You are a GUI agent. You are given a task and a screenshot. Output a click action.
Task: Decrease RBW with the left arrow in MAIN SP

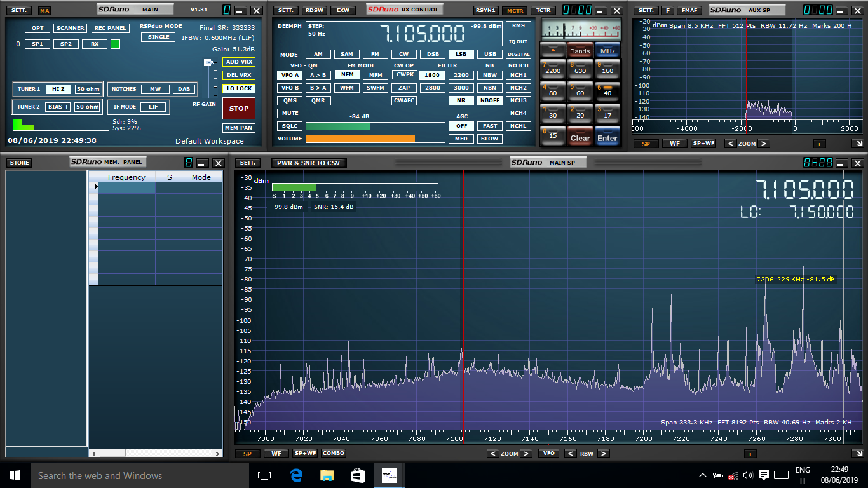coord(570,454)
